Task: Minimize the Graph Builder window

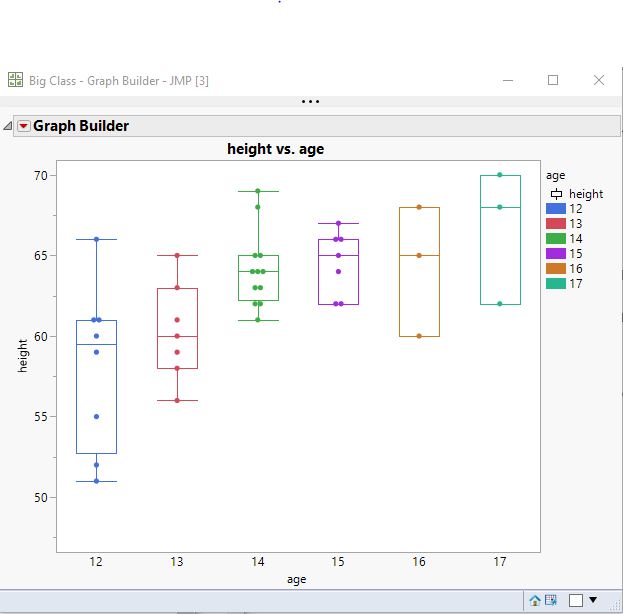Action: click(508, 80)
